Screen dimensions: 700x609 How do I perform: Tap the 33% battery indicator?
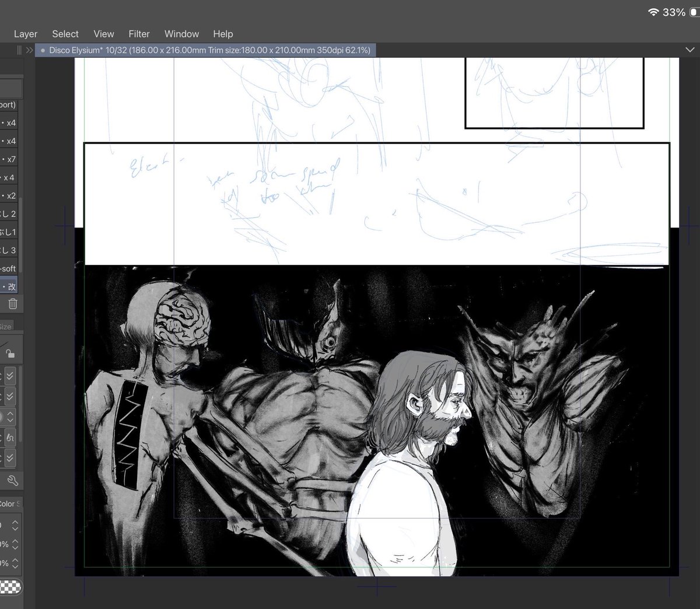tap(680, 12)
